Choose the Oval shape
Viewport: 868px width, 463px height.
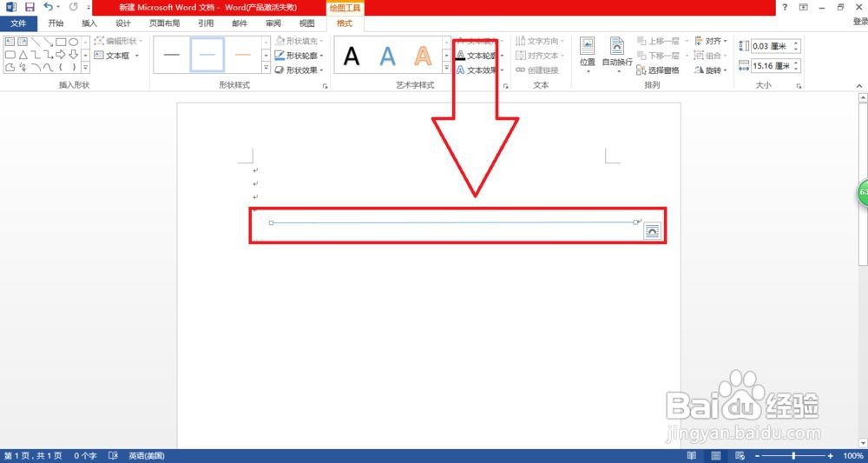click(x=73, y=42)
